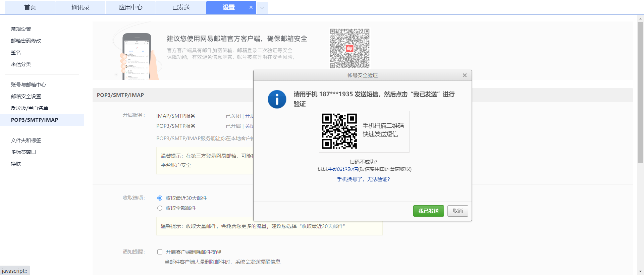Open the 应用中心 tab
This screenshot has height=275, width=644.
[x=131, y=7]
